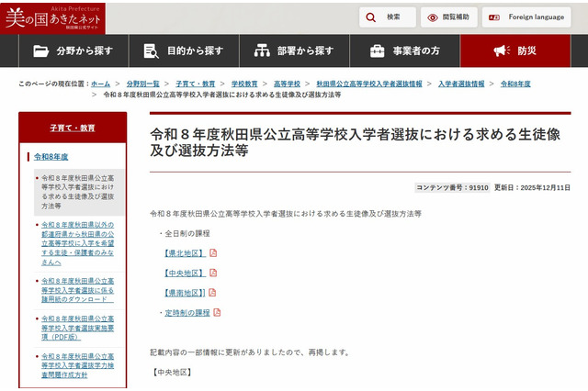Open 分野別一覧 breadcrumb link
Screen dimensions: 588x391
pos(143,84)
